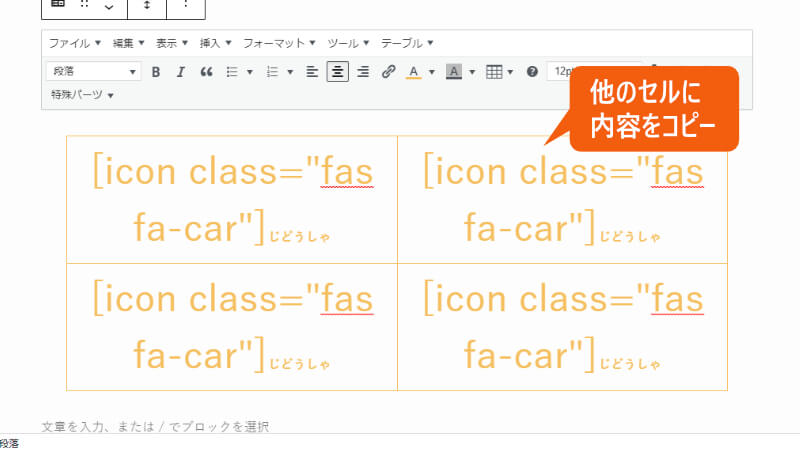Open the 段落 format dropdown

click(x=93, y=71)
